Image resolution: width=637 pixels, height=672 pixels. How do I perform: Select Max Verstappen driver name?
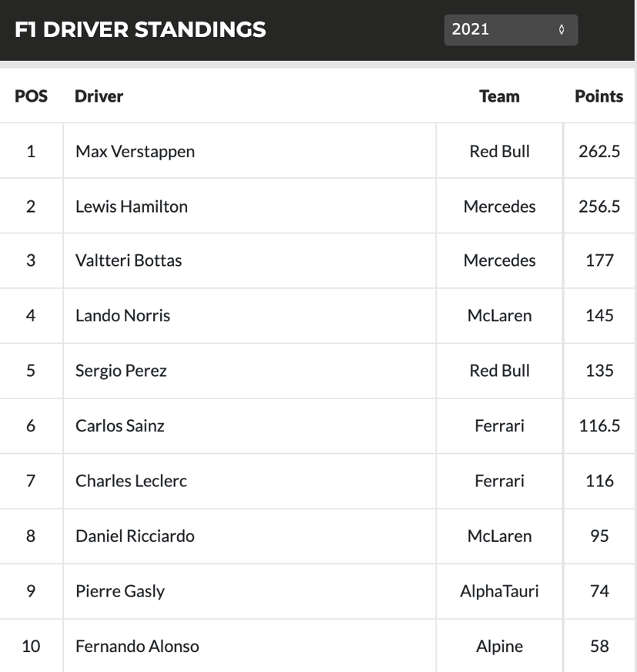click(135, 151)
